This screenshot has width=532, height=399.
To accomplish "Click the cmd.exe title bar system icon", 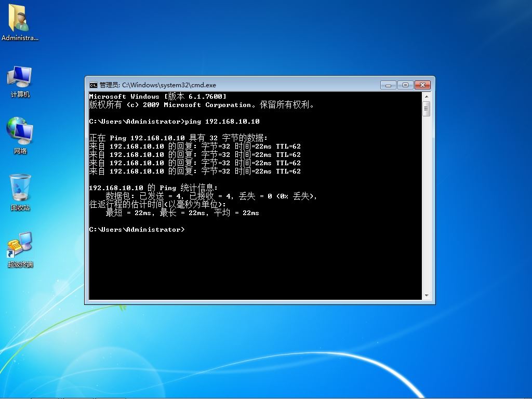I will (x=94, y=85).
